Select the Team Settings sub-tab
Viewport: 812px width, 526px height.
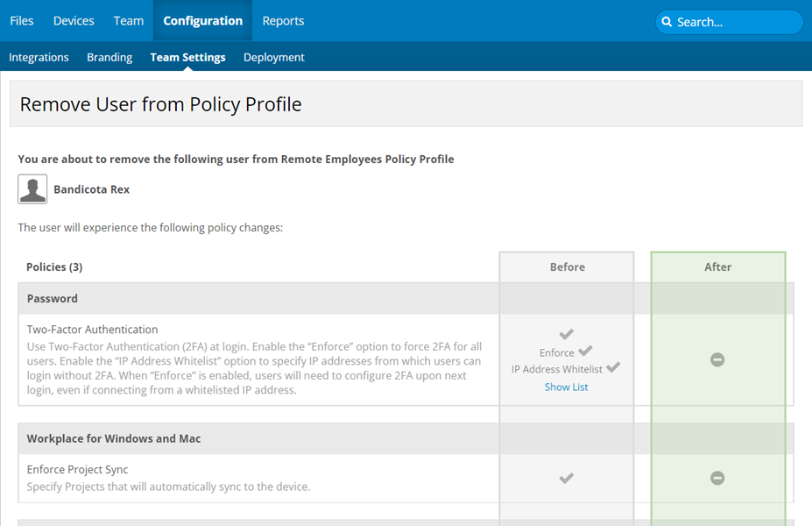coord(187,57)
